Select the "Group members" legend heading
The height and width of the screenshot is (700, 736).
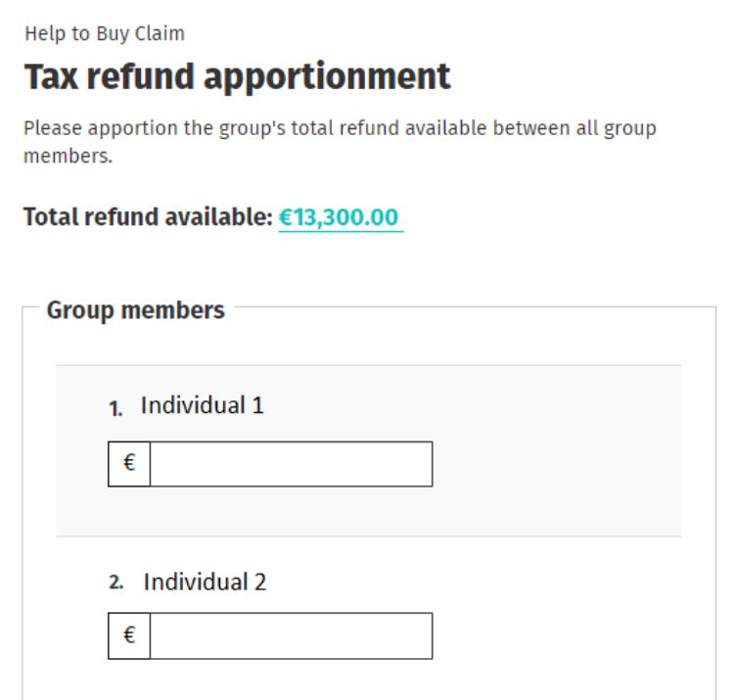135,310
